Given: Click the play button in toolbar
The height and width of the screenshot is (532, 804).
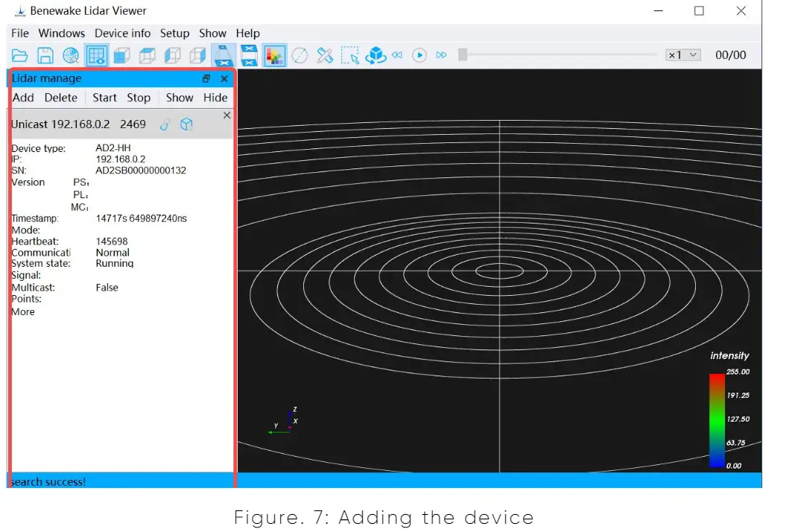Looking at the screenshot, I should (420, 55).
